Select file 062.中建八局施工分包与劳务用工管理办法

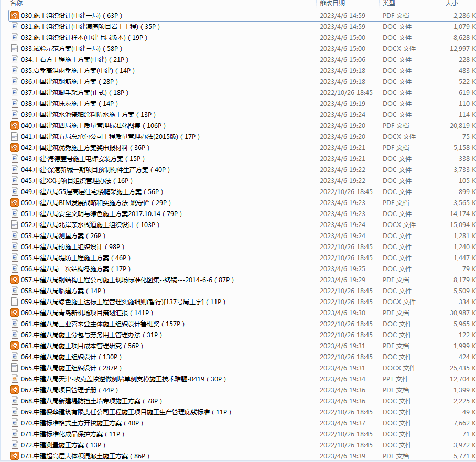click(92, 335)
